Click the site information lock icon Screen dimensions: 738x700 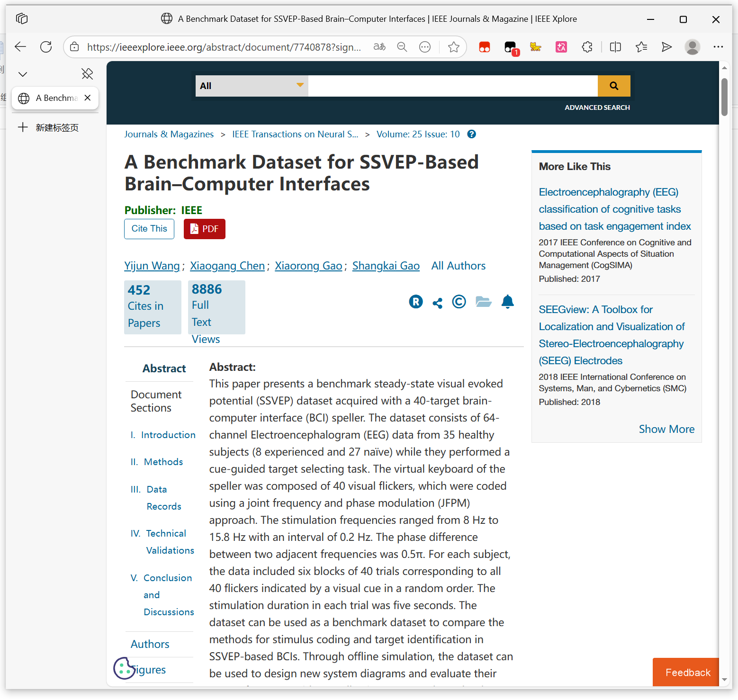point(74,47)
